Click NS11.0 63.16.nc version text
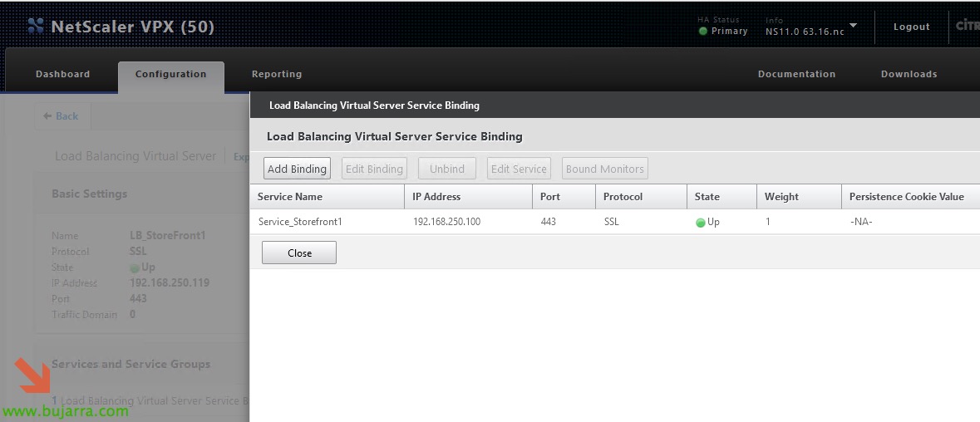The width and height of the screenshot is (980, 422). 805,32
